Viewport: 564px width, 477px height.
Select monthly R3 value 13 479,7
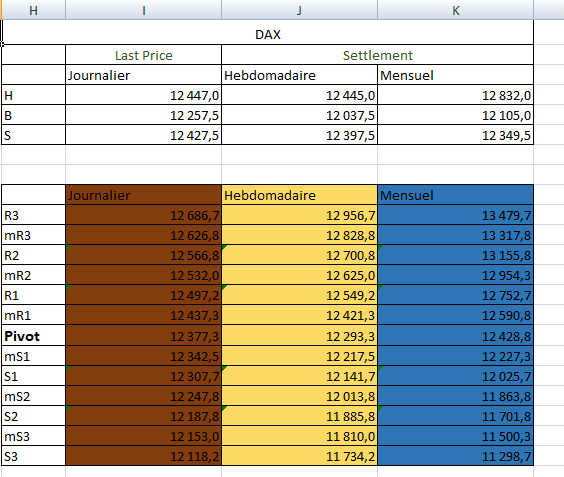click(x=455, y=215)
